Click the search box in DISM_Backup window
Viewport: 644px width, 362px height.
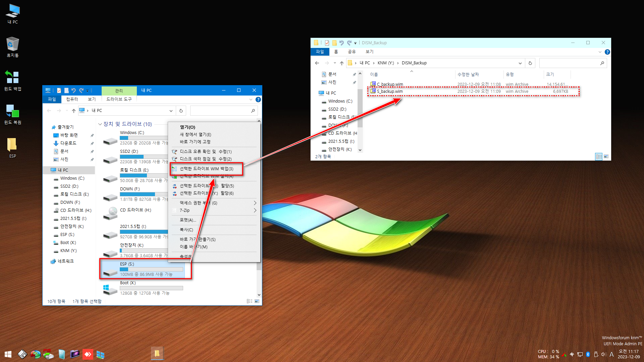click(573, 63)
